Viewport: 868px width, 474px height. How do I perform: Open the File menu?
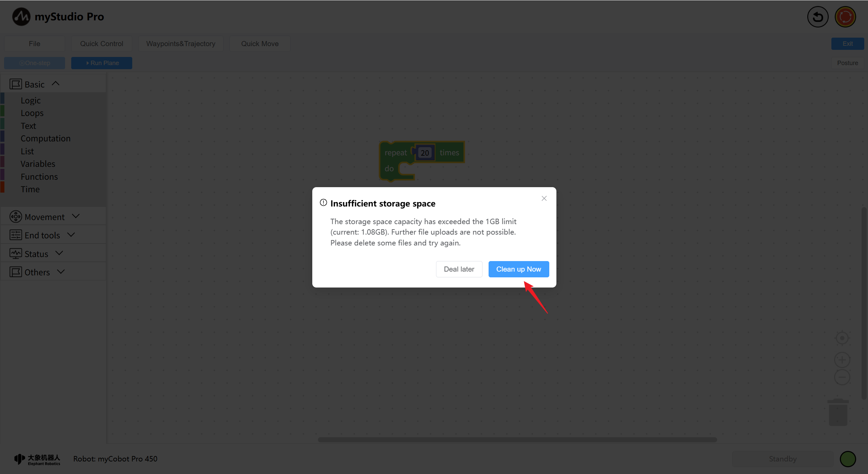pos(34,44)
